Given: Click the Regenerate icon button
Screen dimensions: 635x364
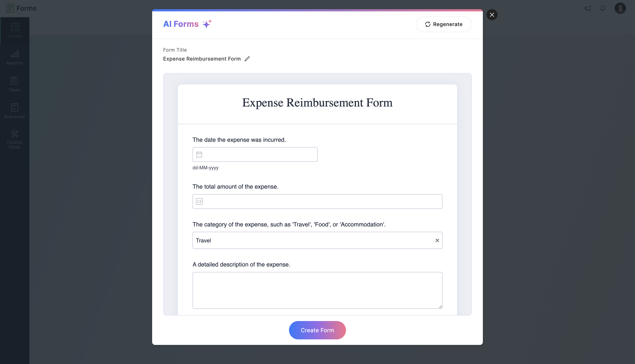Looking at the screenshot, I should pyautogui.click(x=428, y=24).
